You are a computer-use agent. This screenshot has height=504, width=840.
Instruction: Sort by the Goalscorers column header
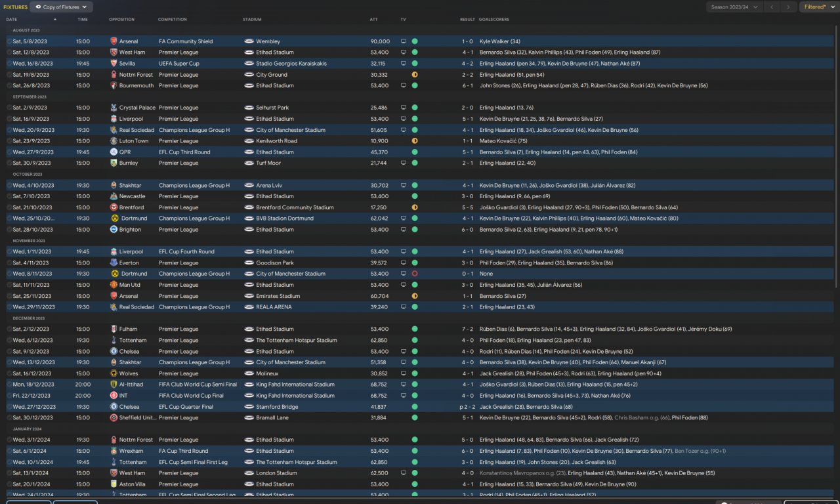pos(494,20)
